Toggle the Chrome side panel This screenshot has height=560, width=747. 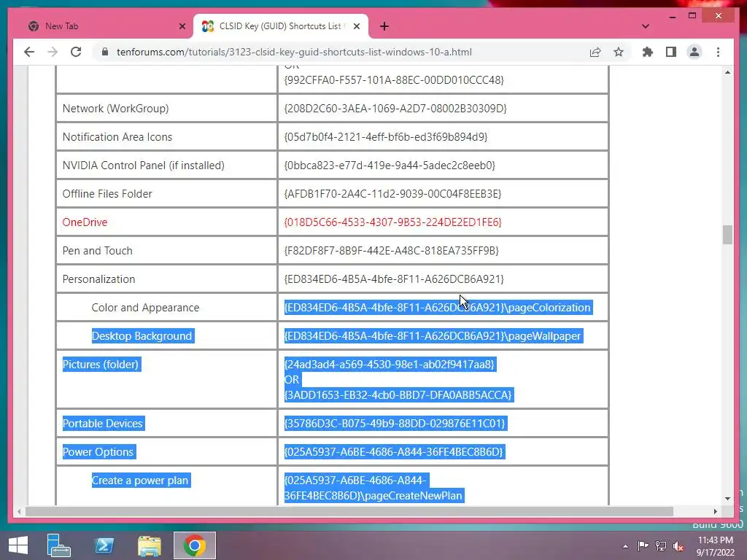[x=671, y=52]
